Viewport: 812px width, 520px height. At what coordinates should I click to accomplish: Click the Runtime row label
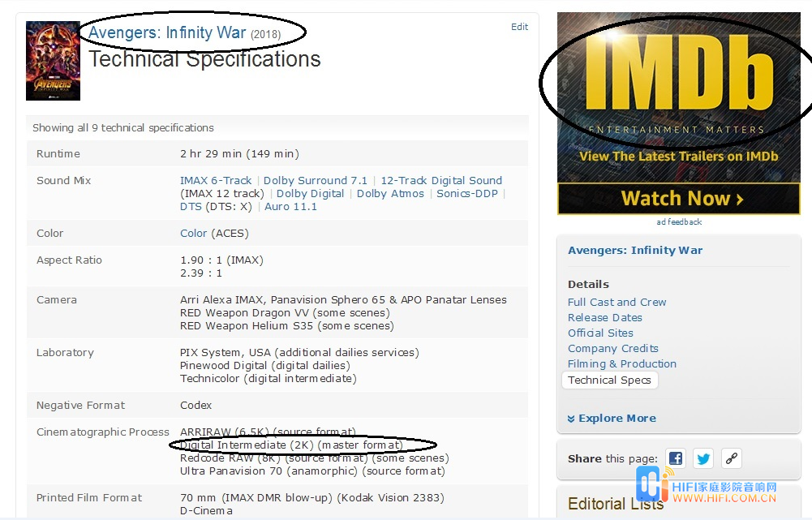(x=58, y=154)
